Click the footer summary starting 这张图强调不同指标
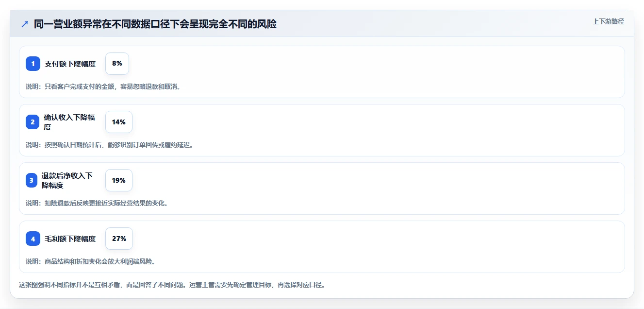Image resolution: width=644 pixels, height=309 pixels. point(172,285)
